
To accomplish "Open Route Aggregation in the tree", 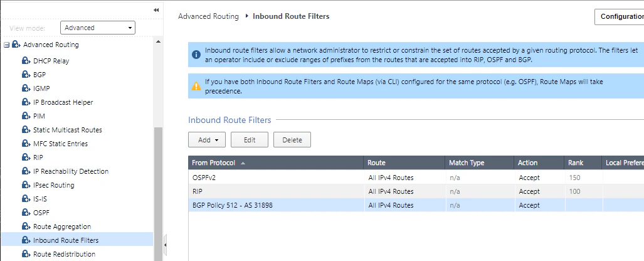I will point(62,226).
